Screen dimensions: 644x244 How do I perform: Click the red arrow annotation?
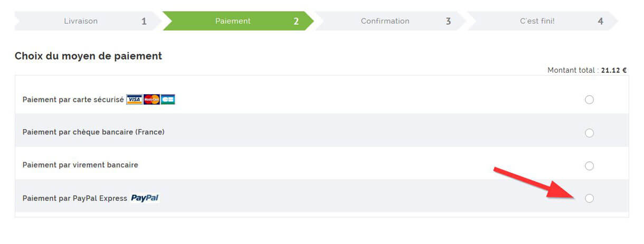pyautogui.click(x=532, y=182)
